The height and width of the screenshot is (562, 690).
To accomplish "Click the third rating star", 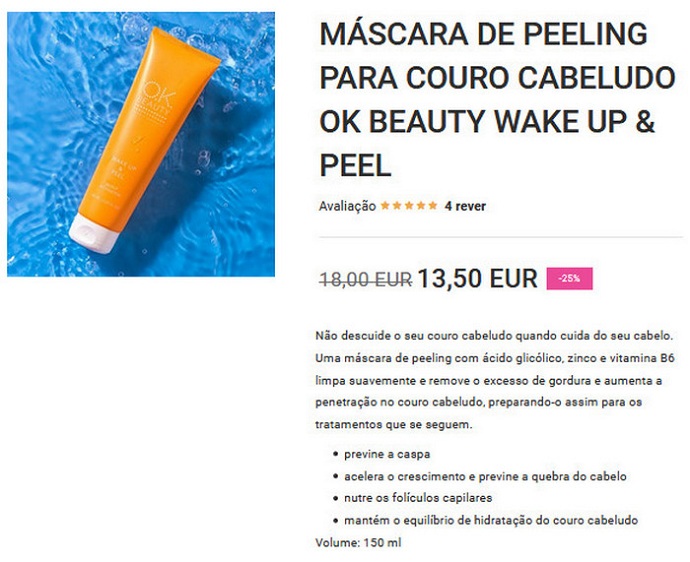I will coord(409,206).
